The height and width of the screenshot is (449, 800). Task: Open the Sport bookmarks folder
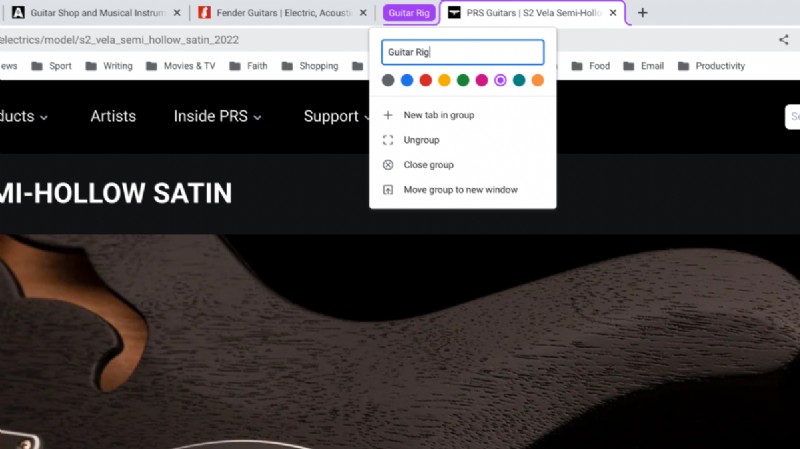[52, 66]
